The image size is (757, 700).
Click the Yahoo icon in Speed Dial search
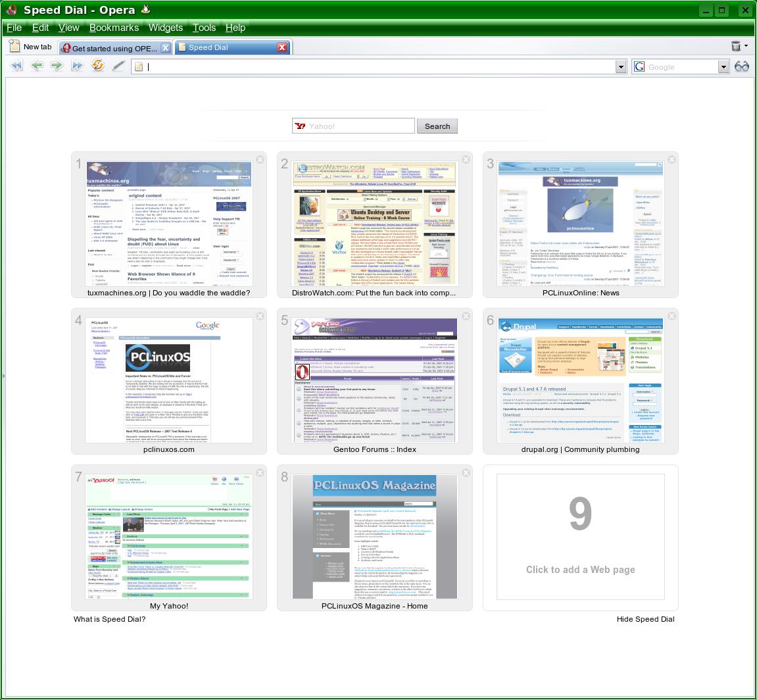point(301,126)
